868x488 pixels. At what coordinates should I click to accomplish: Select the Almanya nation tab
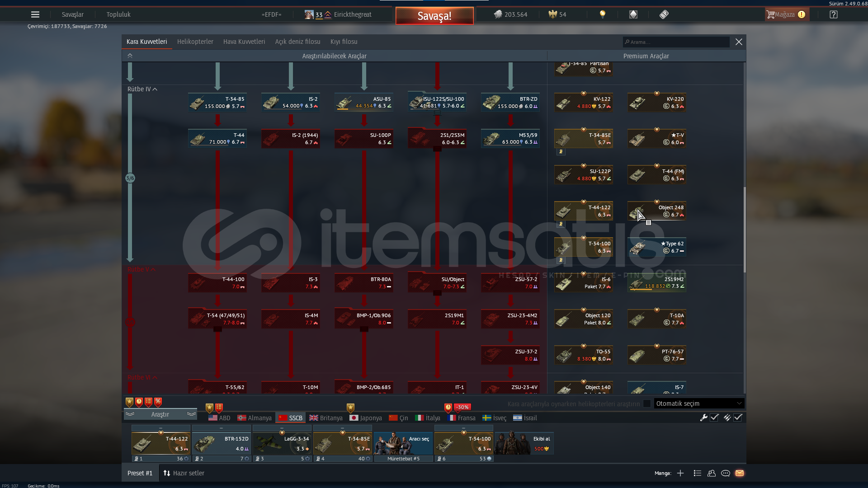click(255, 418)
